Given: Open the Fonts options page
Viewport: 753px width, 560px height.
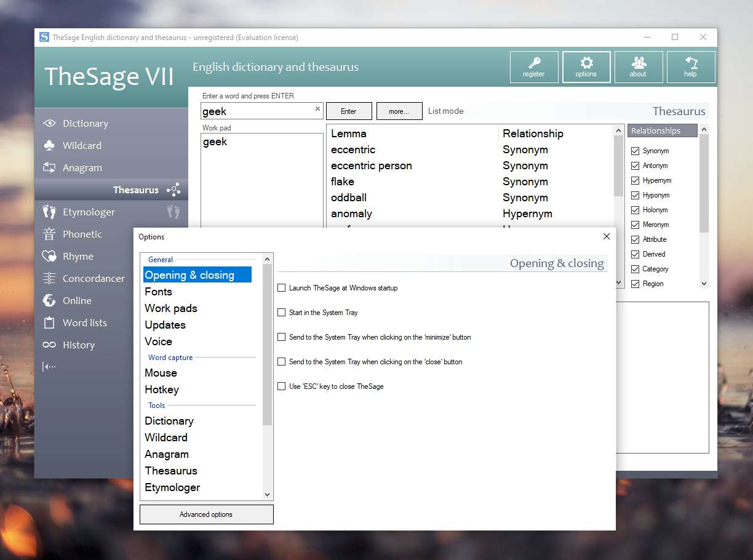Looking at the screenshot, I should [x=159, y=292].
